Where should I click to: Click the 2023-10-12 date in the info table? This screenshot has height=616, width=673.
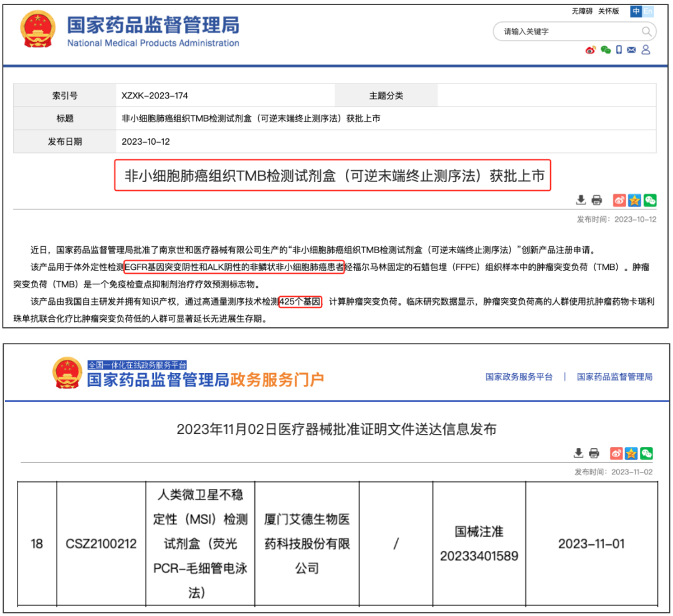(145, 142)
